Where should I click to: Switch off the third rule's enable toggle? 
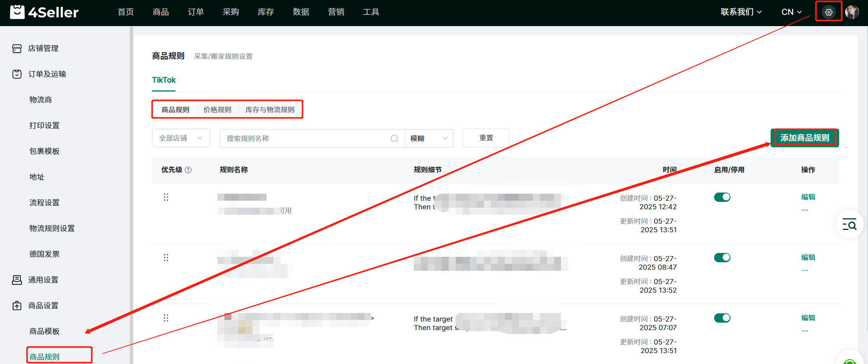[722, 318]
